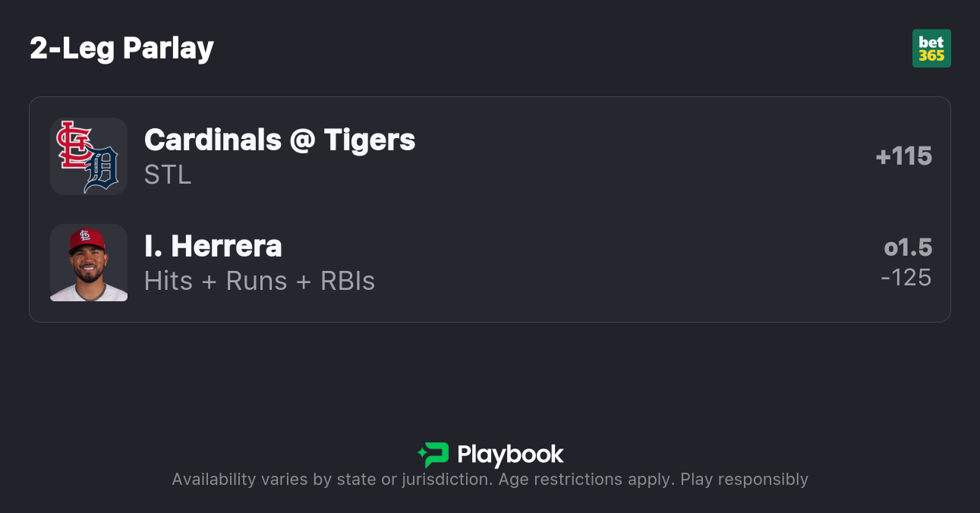Click the Playbook wordmark text
The height and width of the screenshot is (513, 980).
pos(510,455)
